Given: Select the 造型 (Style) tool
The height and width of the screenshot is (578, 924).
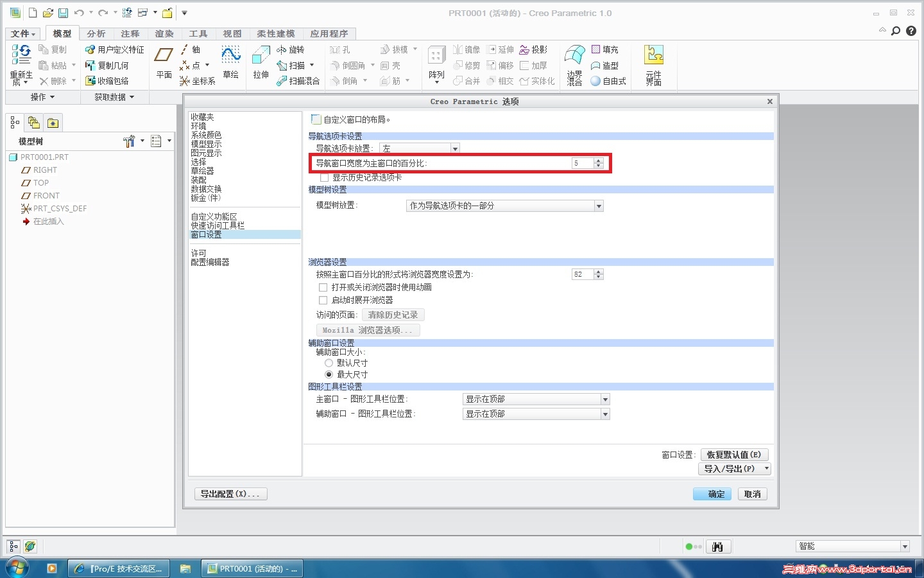Looking at the screenshot, I should coord(604,66).
